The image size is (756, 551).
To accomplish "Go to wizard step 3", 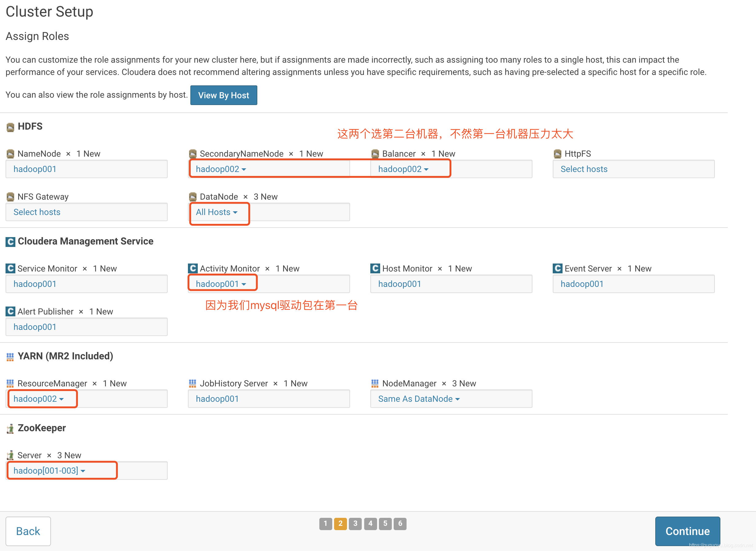I will 355,523.
